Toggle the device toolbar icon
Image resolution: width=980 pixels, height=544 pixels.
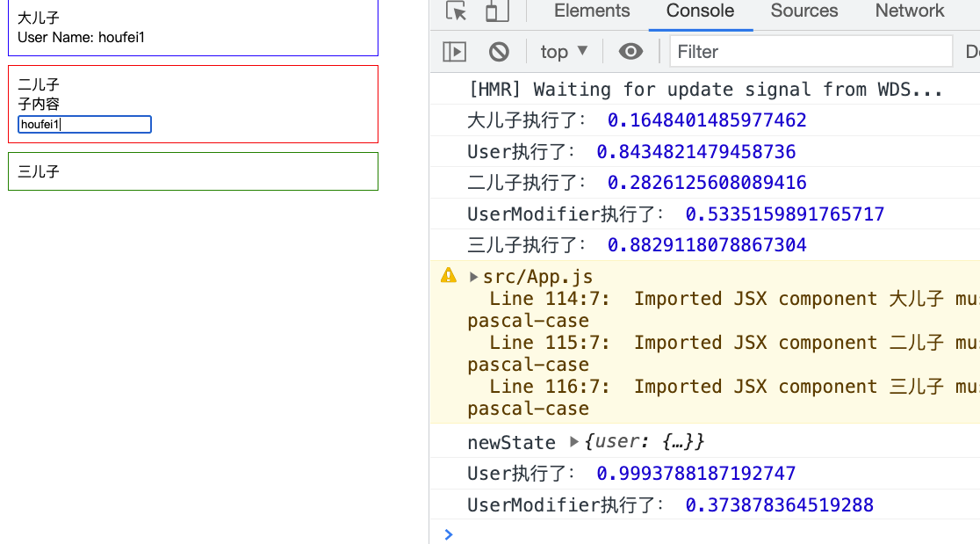pos(497,11)
